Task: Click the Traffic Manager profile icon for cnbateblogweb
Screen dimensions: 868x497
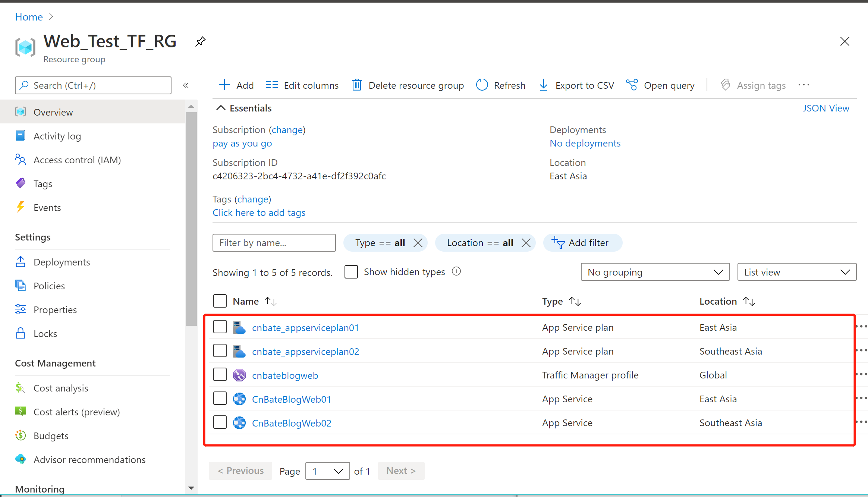Action: [239, 375]
